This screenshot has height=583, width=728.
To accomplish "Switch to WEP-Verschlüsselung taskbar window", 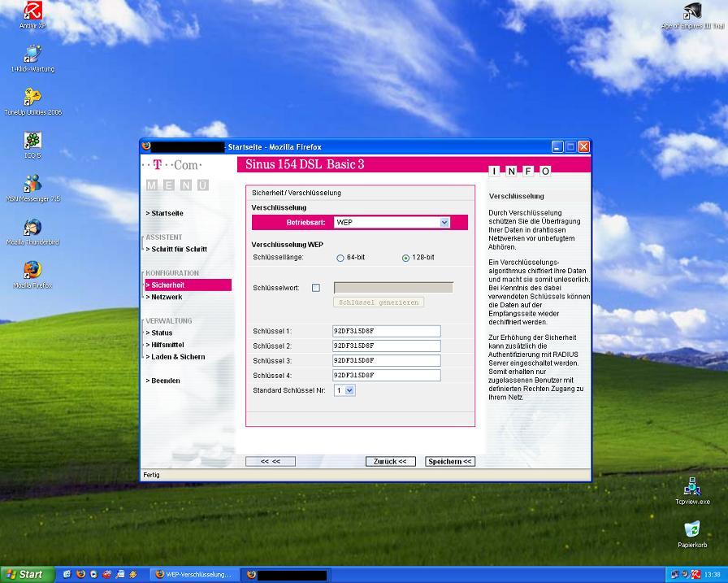I will [195, 575].
